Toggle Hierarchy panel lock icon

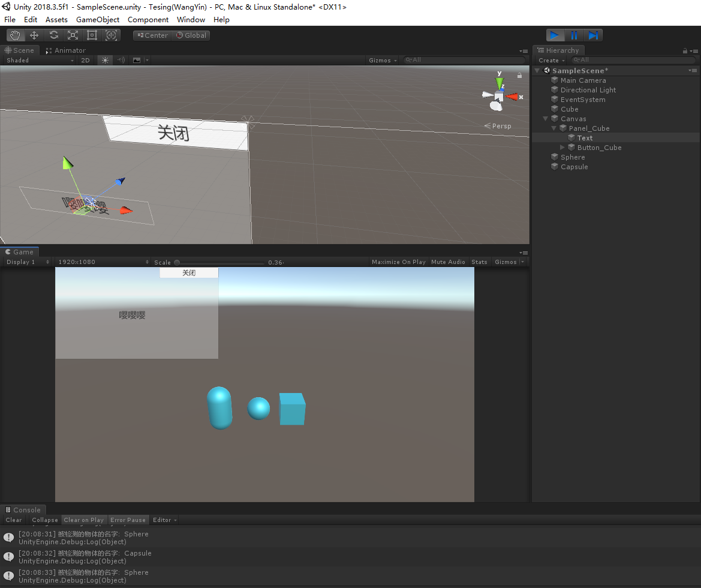point(685,51)
